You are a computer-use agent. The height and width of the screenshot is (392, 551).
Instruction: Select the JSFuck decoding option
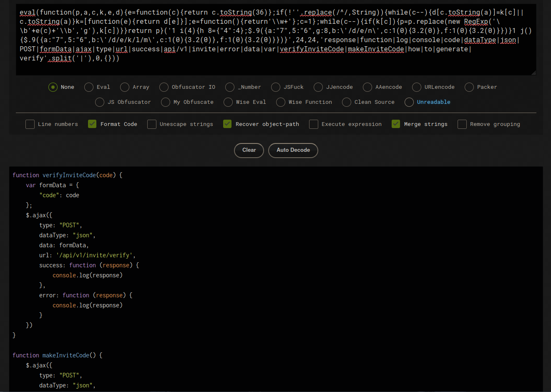pyautogui.click(x=276, y=87)
